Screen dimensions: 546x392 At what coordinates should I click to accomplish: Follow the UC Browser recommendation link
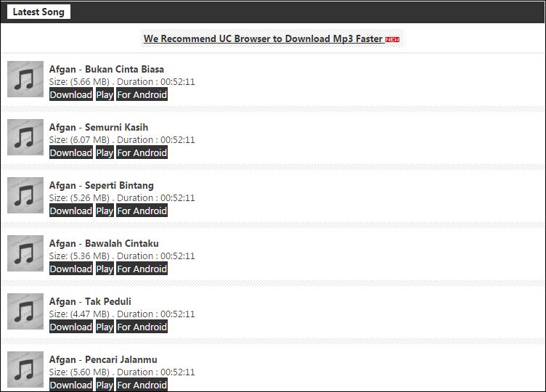click(x=264, y=38)
